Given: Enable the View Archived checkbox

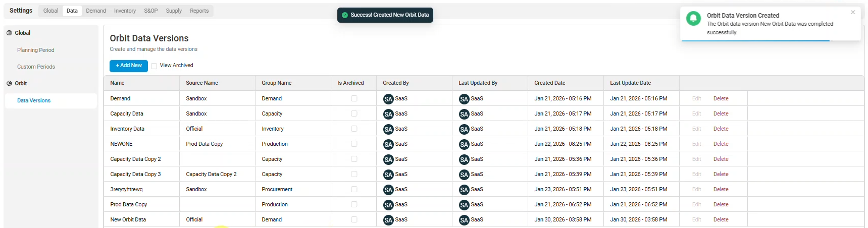Looking at the screenshot, I should pos(154,66).
